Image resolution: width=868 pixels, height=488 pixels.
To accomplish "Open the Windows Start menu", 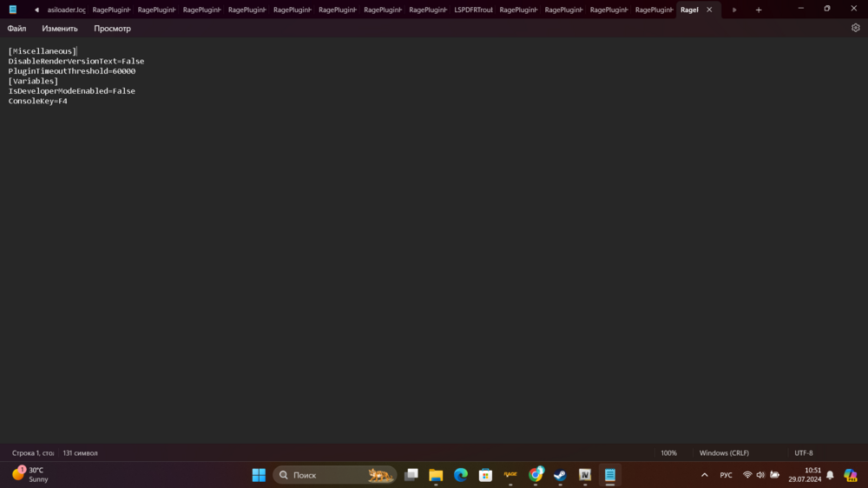I will (x=259, y=475).
